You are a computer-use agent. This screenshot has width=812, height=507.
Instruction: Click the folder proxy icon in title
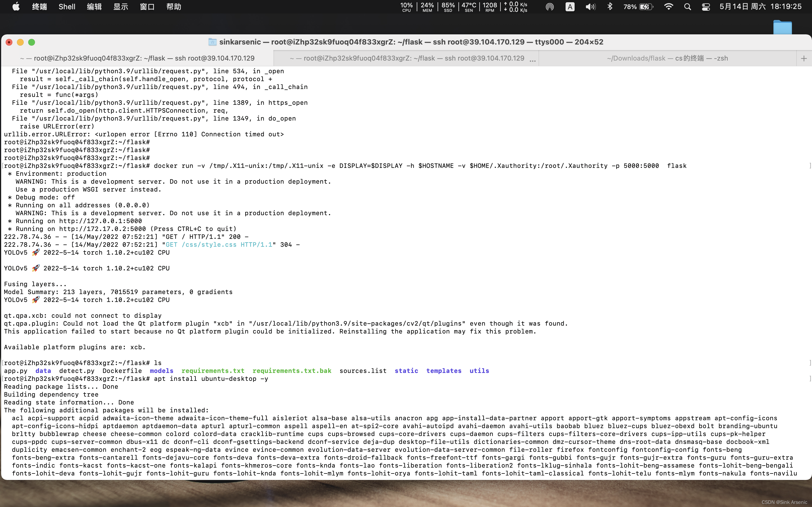212,42
